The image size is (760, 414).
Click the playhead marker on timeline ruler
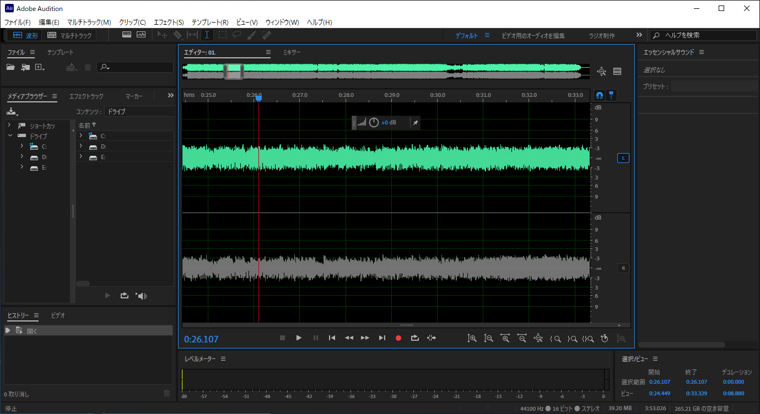click(259, 97)
